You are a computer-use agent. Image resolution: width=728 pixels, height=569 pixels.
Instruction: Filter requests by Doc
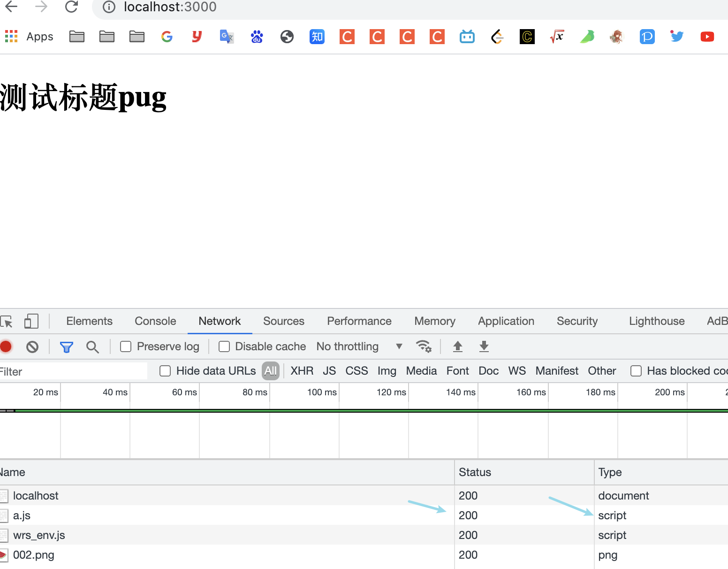pos(488,371)
